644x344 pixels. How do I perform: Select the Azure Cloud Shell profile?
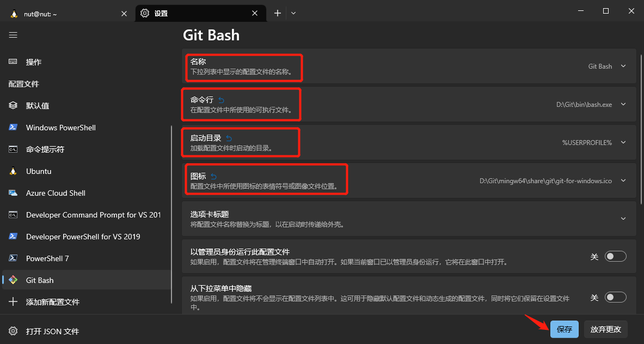coord(86,192)
